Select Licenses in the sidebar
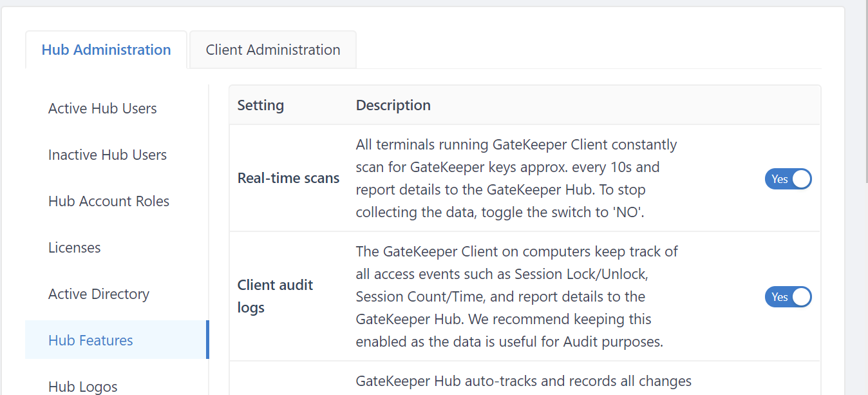868x395 pixels. [75, 247]
